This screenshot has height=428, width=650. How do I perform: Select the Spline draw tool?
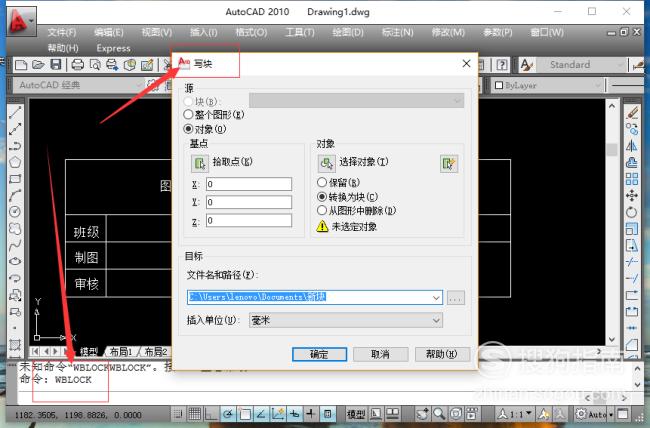click(x=15, y=245)
